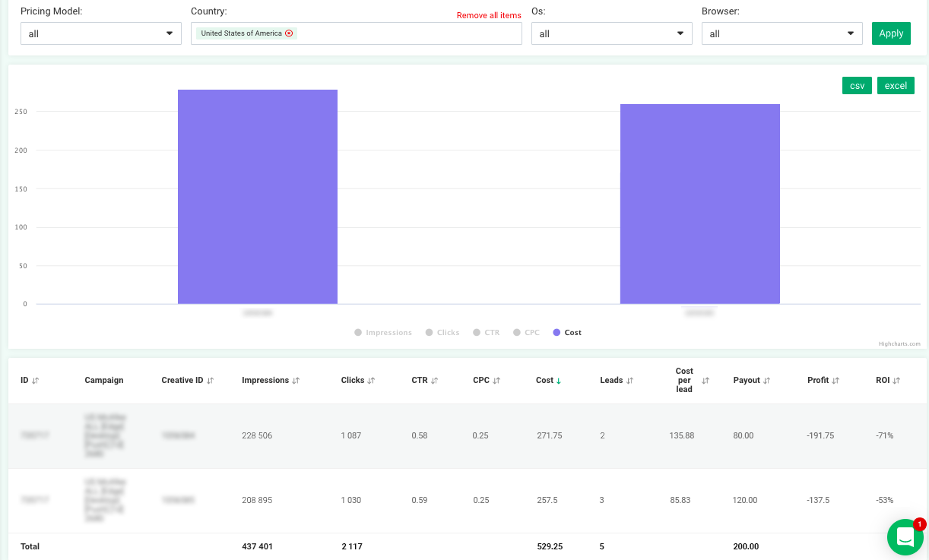Viewport: 929px width, 560px height.
Task: Sort by Creative ID column icon
Action: point(211,381)
